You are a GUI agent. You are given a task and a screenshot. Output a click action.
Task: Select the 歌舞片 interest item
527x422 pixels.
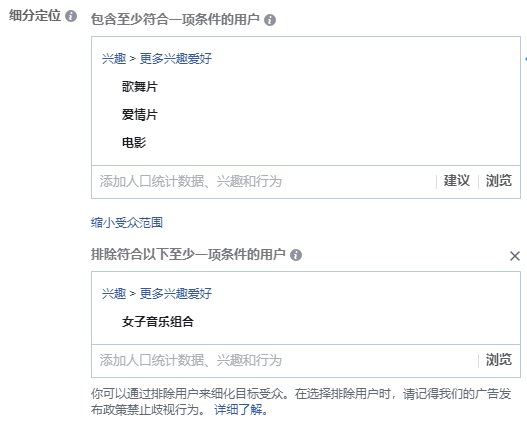coord(139,87)
